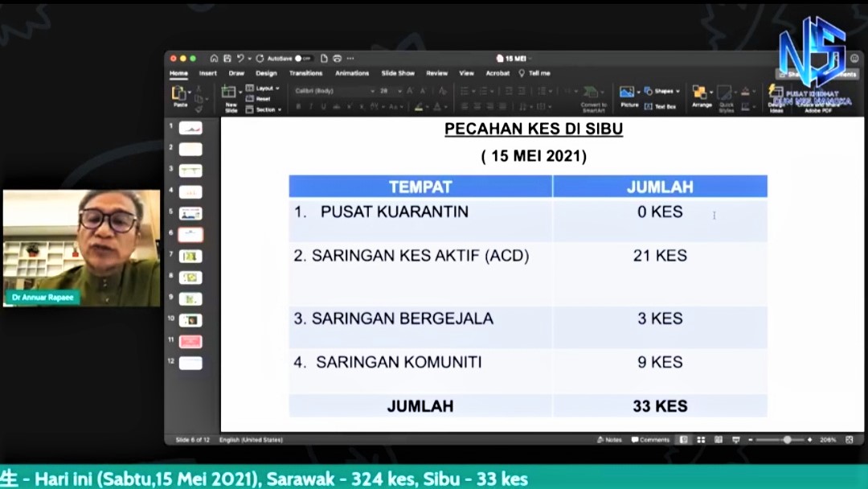Click the Tell me search box

point(539,73)
